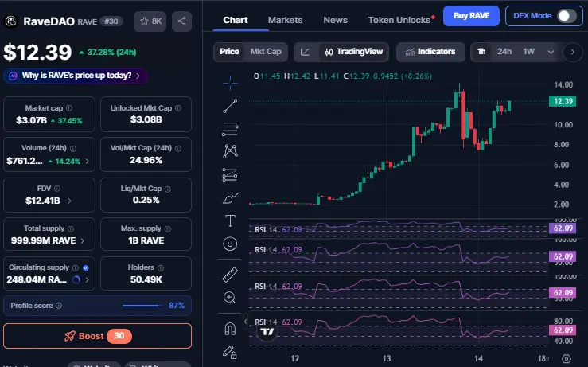Toggle the magnet snap mode
The image size is (588, 367).
230,329
